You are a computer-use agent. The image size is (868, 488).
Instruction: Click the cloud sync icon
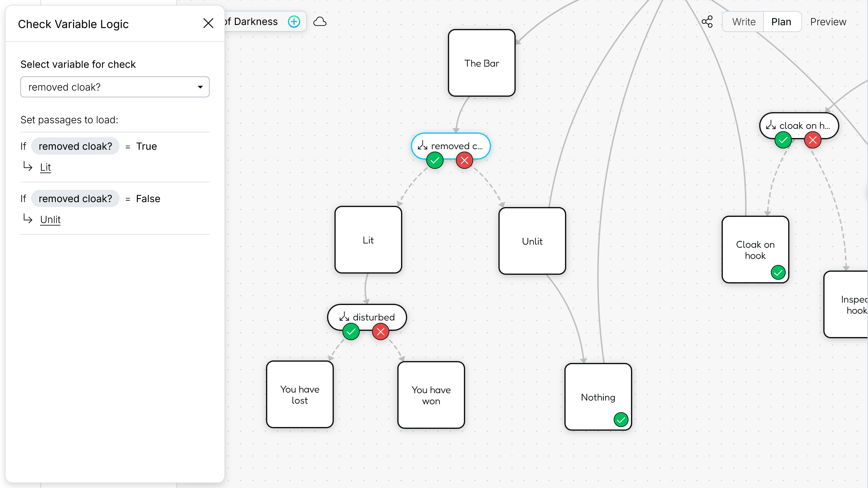point(319,22)
